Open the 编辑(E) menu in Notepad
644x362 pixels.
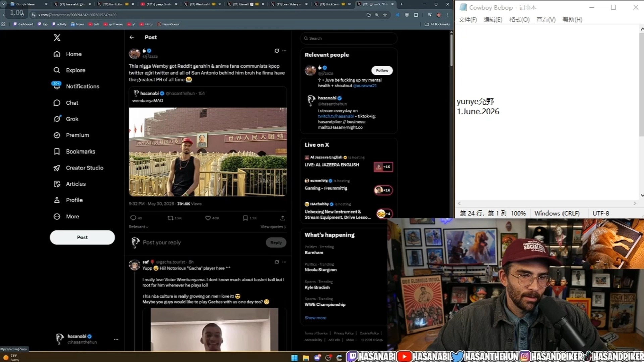tap(493, 20)
